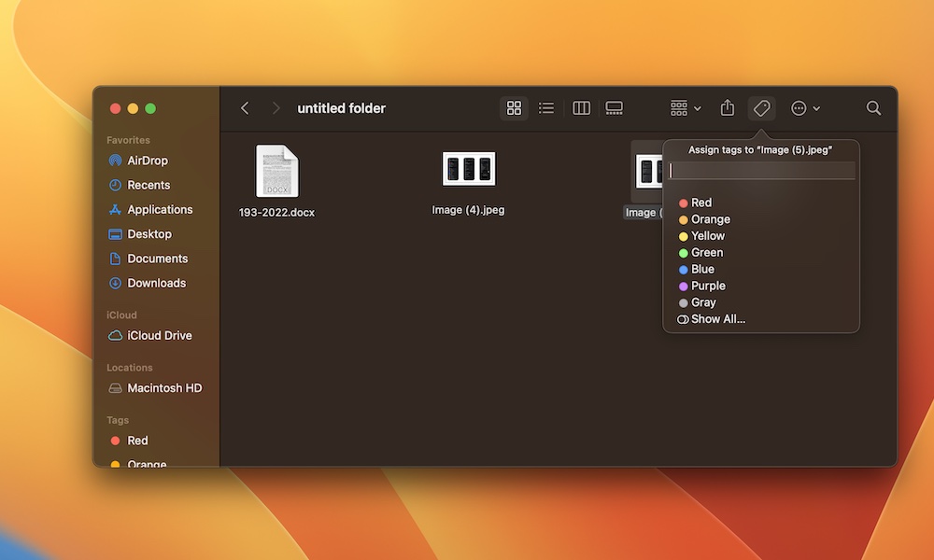Click the green full-screen window button

point(150,108)
